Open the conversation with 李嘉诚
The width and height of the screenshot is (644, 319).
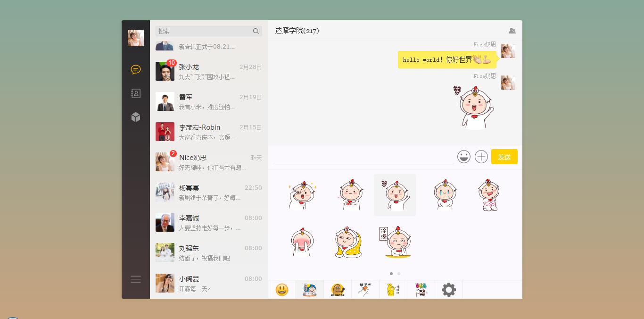[x=209, y=223]
